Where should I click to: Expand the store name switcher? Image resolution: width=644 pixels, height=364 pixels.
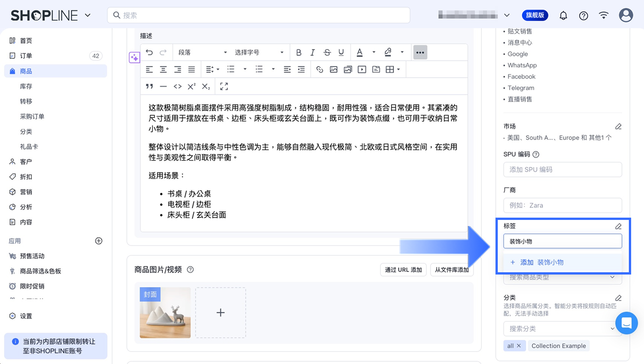506,16
